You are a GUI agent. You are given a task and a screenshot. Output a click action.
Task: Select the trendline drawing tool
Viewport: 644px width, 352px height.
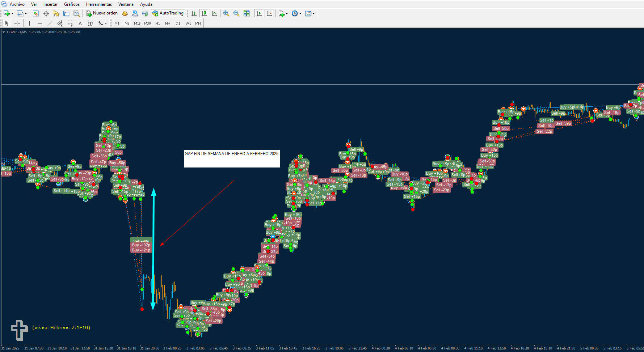tap(50, 23)
